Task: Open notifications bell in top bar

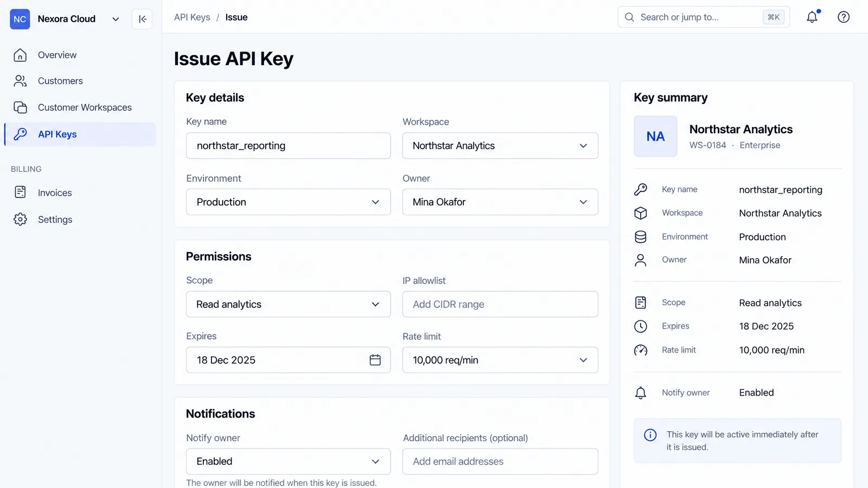Action: pos(812,17)
